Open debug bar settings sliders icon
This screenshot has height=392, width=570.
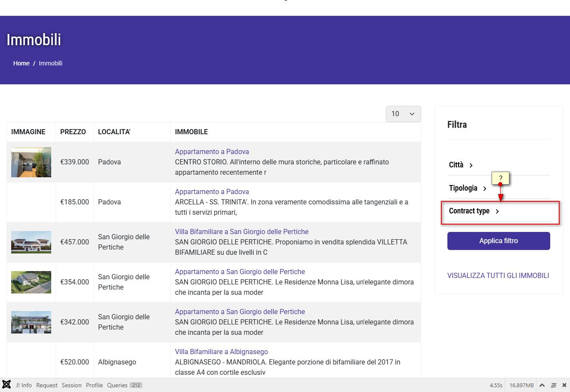[554, 385]
